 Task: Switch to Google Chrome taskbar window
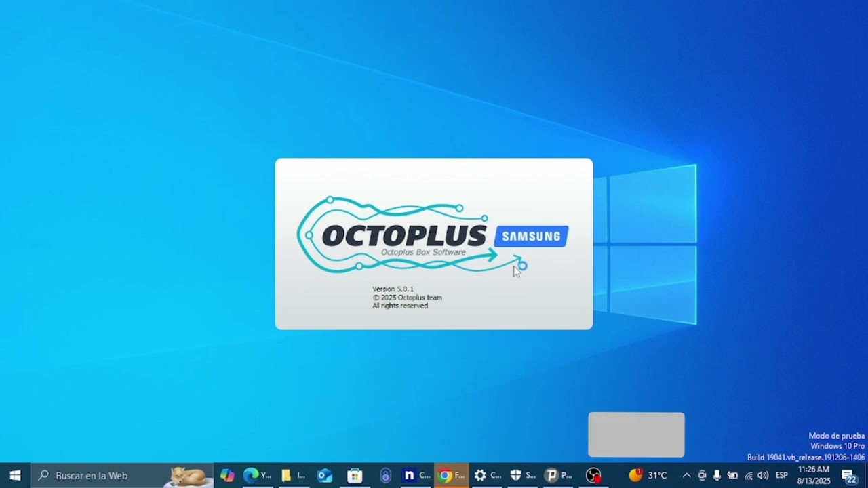[451, 475]
